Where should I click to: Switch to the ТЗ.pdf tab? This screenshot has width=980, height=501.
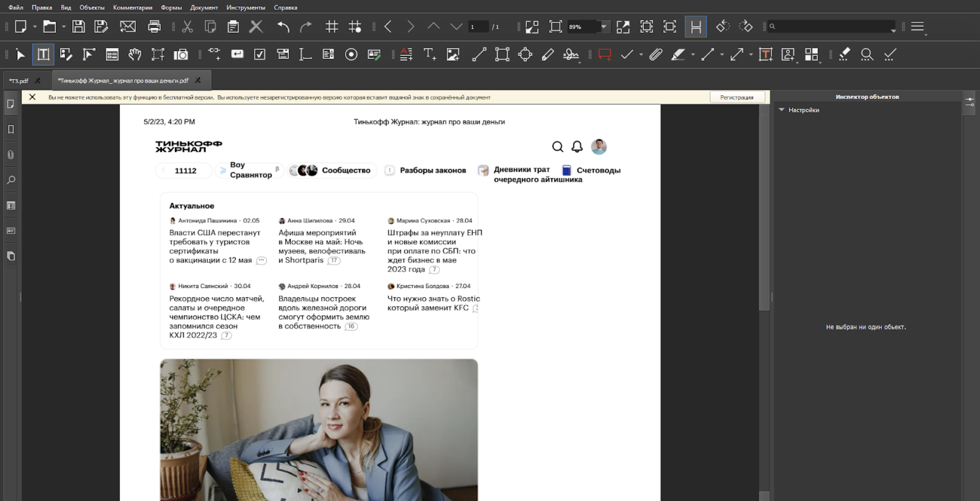pos(19,81)
